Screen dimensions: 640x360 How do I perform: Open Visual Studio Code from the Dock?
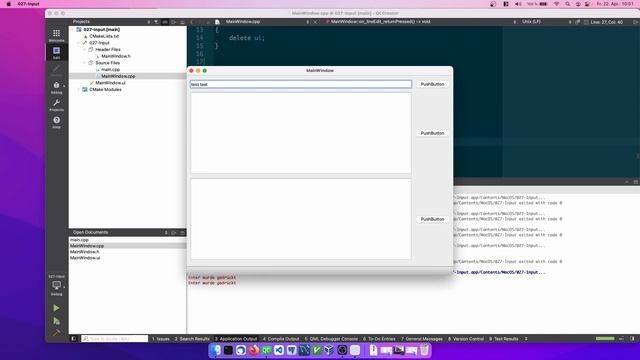279,350
